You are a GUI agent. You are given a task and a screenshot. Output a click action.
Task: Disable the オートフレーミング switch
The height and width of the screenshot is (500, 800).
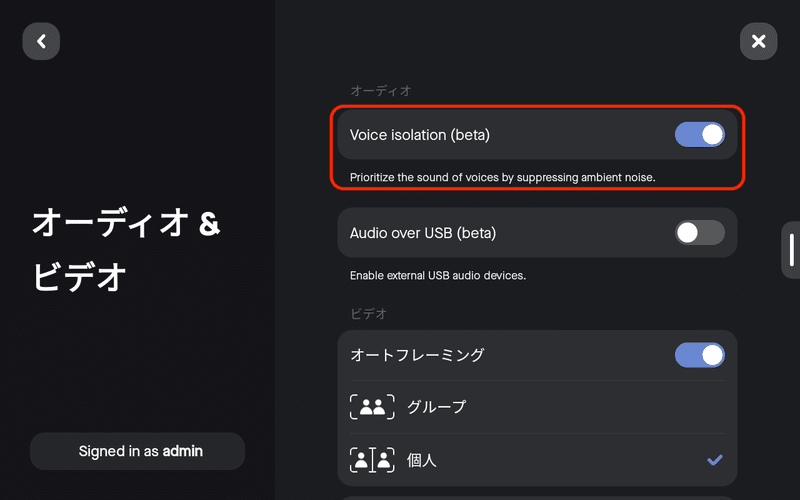(x=699, y=355)
